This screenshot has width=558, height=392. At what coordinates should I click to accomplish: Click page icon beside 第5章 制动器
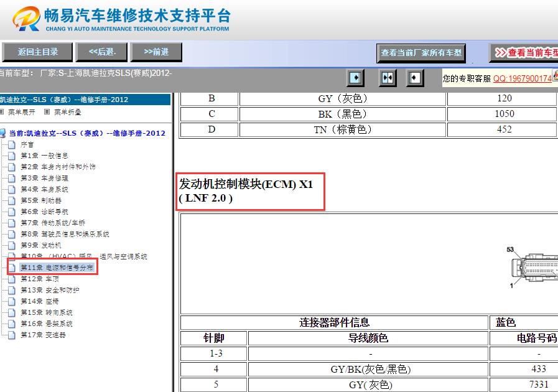(12, 200)
